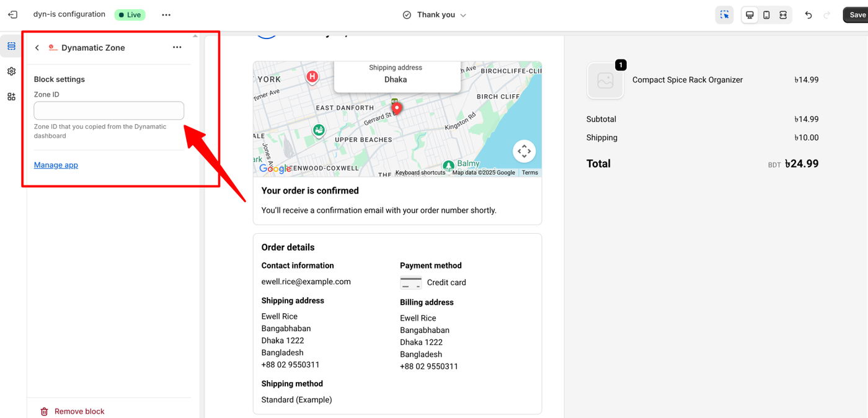
Task: Click the Compact Spice Rack Organizer text
Action: click(x=688, y=80)
